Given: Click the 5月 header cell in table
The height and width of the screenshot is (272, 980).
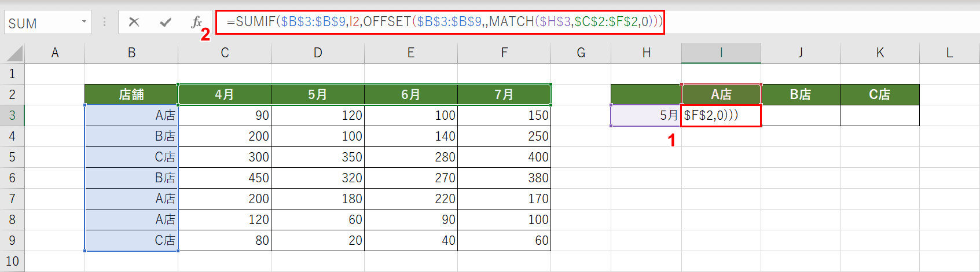Looking at the screenshot, I should 317,94.
